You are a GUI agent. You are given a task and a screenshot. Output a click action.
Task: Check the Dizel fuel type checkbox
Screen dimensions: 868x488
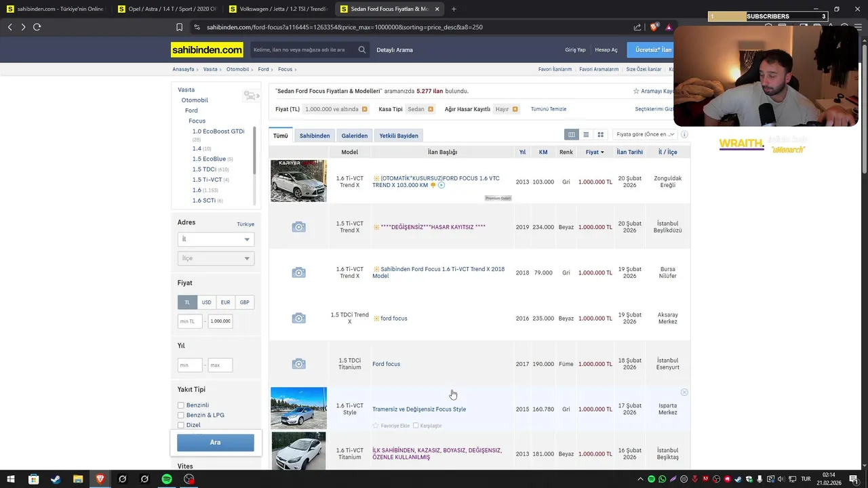click(181, 425)
